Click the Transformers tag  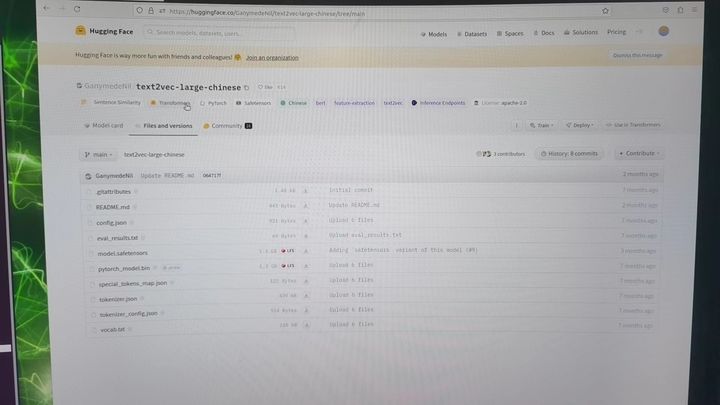pos(170,103)
